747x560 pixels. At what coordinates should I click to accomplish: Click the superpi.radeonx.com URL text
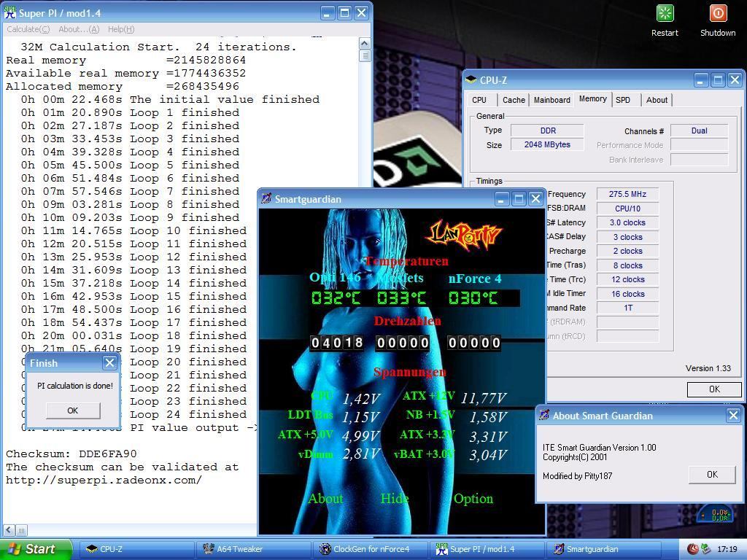104,480
